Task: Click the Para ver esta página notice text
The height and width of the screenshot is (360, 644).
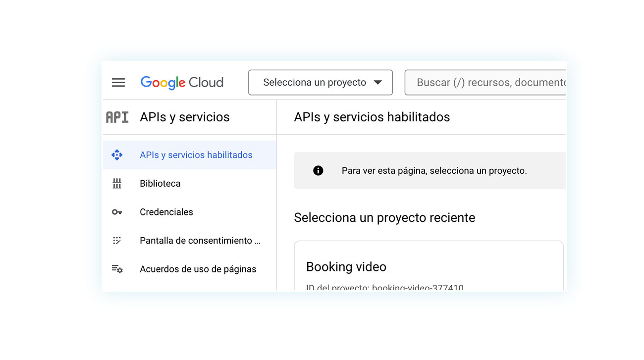Action: coord(434,171)
